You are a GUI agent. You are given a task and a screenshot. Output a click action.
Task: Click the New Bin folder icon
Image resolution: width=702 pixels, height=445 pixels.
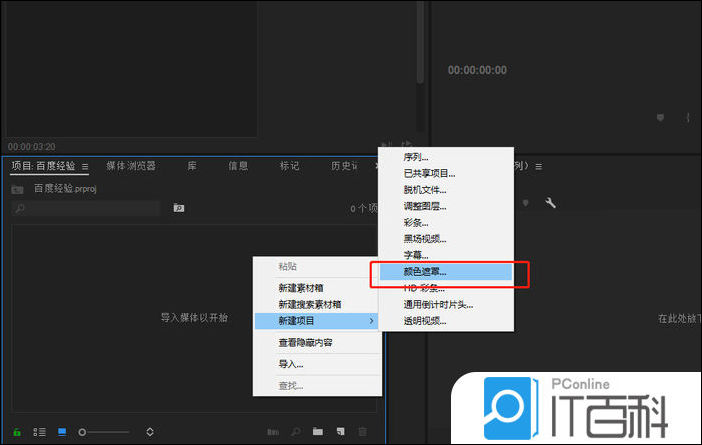click(x=318, y=432)
